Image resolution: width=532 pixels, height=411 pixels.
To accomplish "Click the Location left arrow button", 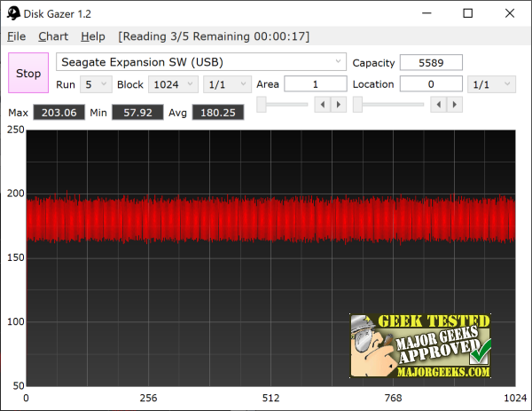I will pyautogui.click(x=439, y=104).
